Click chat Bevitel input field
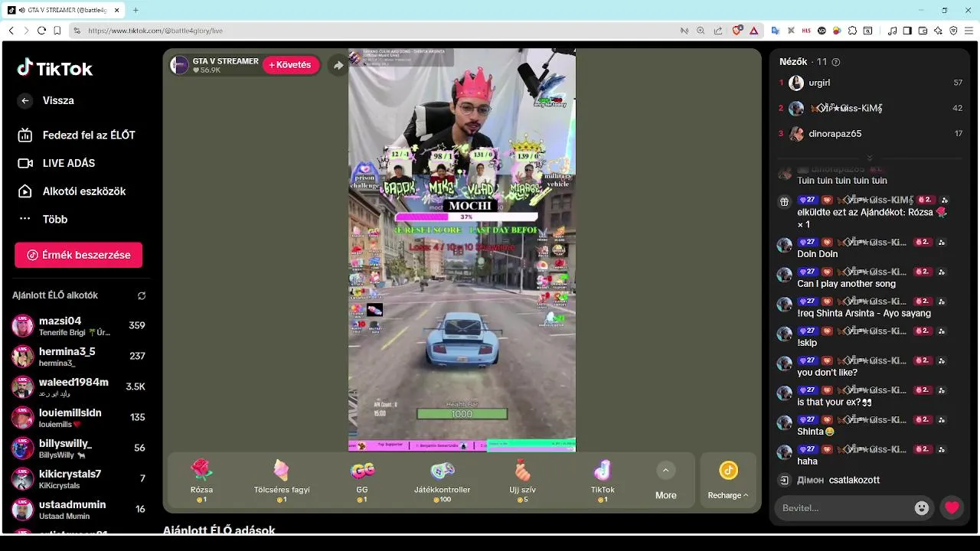 coord(844,508)
